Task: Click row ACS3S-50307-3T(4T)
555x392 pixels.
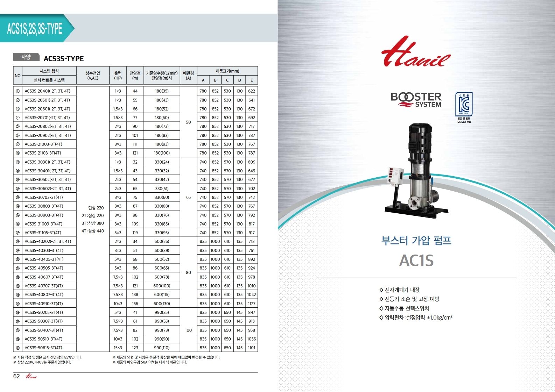Action: point(135,321)
